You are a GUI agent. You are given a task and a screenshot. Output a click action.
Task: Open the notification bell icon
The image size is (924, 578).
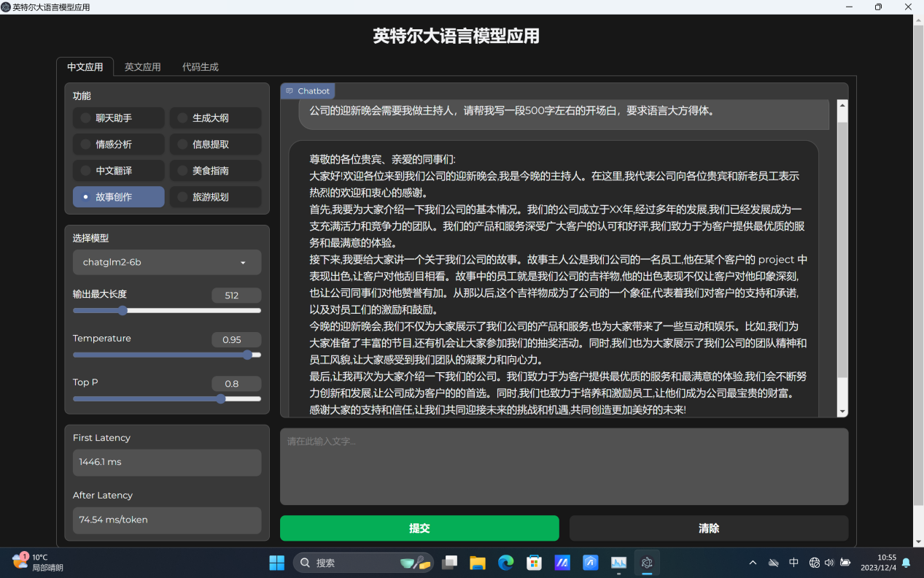[x=906, y=563]
